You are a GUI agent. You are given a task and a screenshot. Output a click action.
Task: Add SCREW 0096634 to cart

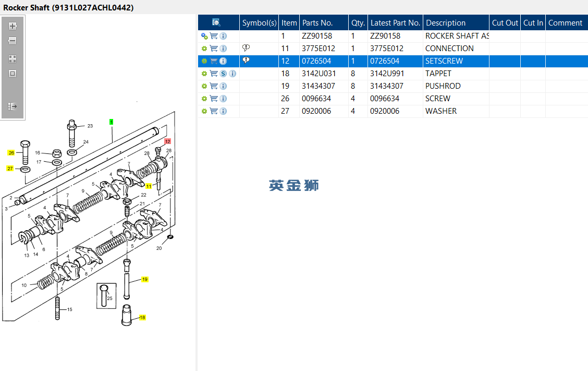214,99
